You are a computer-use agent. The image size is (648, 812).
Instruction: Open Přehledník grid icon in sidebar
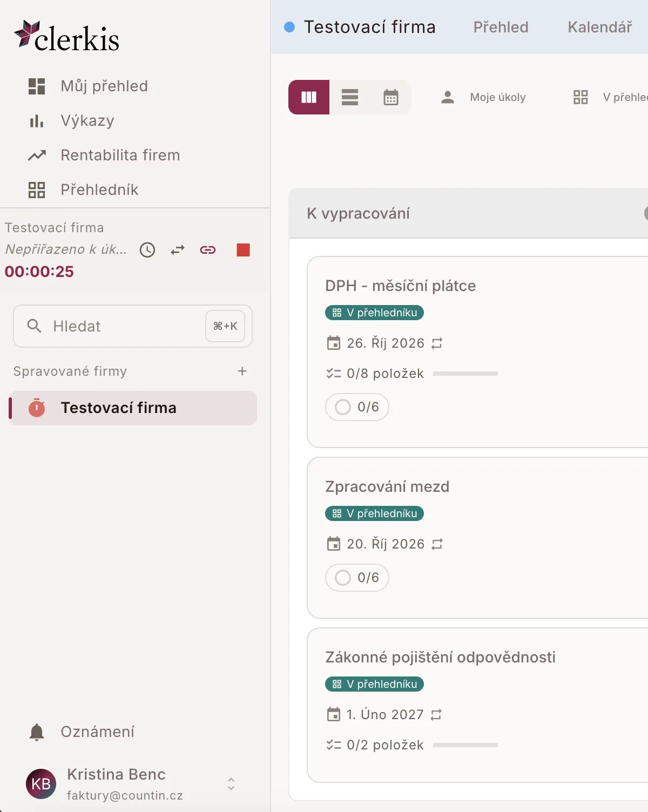click(x=37, y=190)
